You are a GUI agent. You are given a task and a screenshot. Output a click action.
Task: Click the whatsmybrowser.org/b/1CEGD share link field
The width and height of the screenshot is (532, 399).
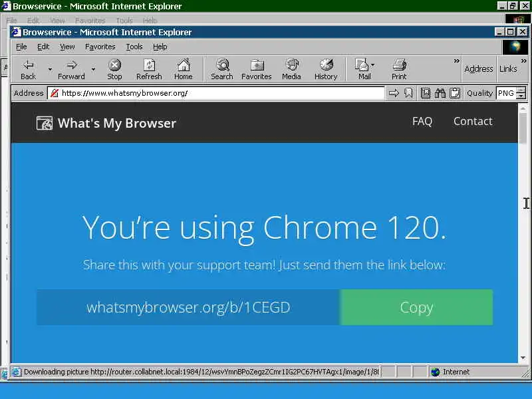tap(188, 307)
